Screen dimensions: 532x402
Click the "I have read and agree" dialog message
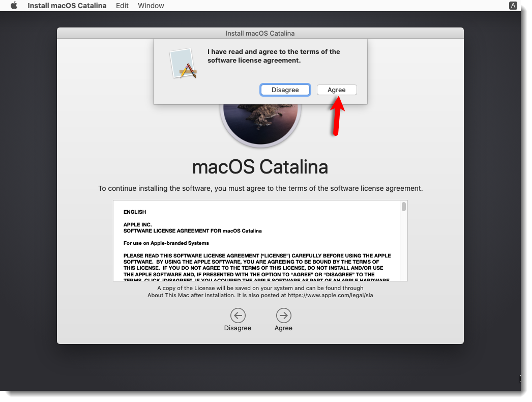(x=274, y=56)
